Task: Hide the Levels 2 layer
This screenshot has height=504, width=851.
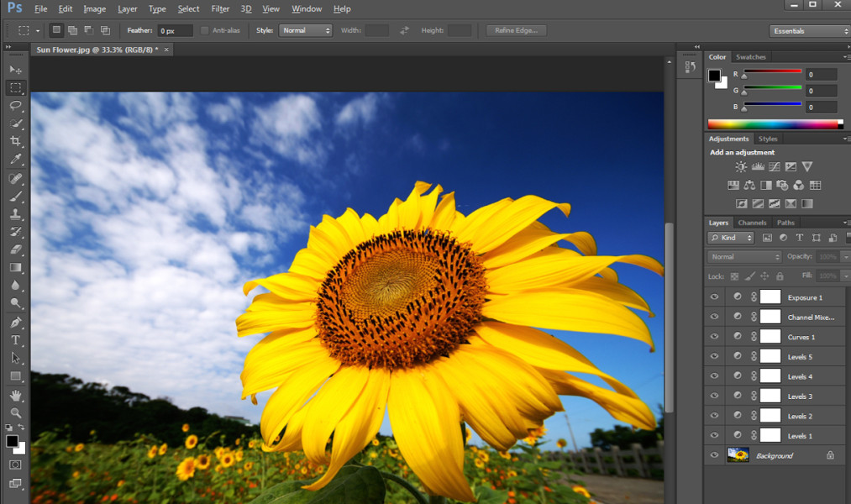Action: coord(714,416)
